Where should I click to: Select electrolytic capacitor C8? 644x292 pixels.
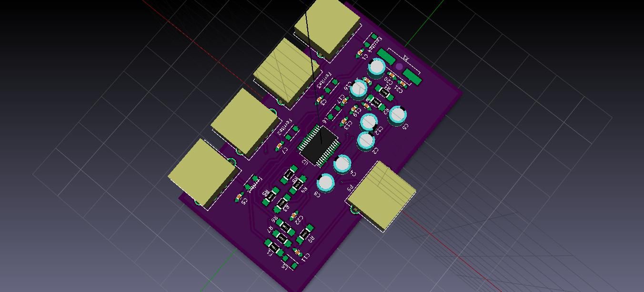click(326, 183)
